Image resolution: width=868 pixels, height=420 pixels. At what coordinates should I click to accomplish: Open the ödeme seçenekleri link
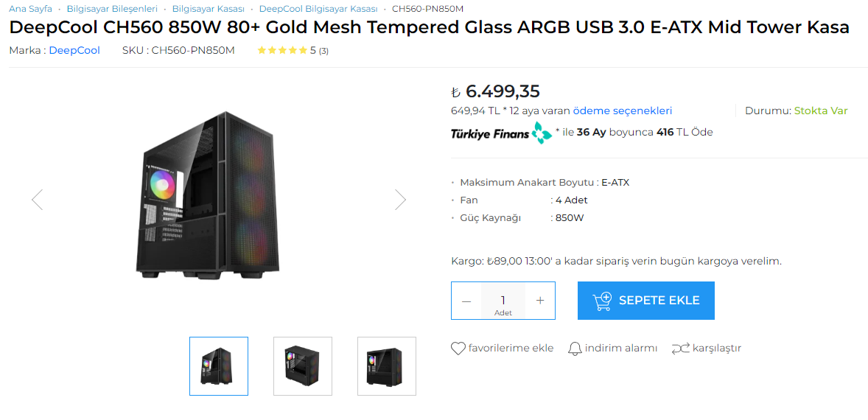[x=623, y=111]
